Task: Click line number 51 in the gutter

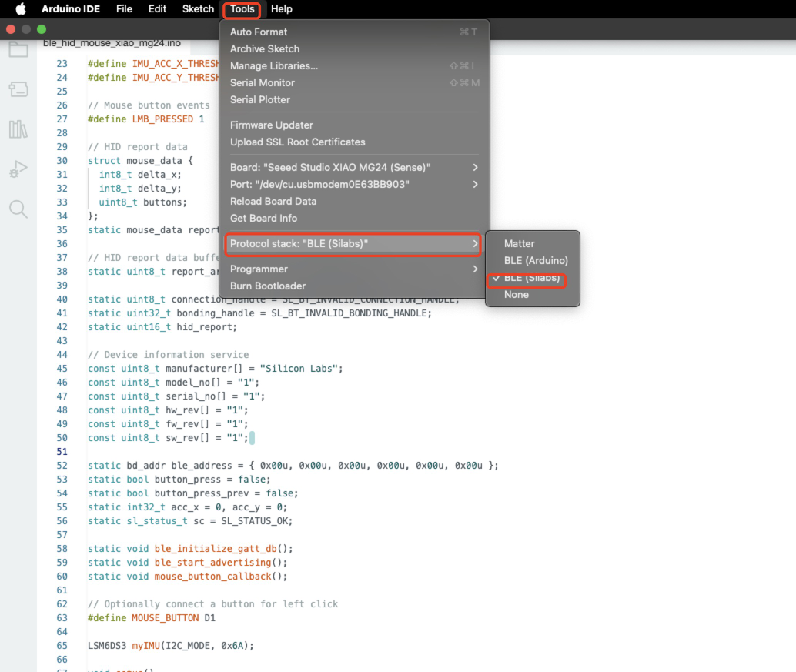Action: tap(62, 452)
